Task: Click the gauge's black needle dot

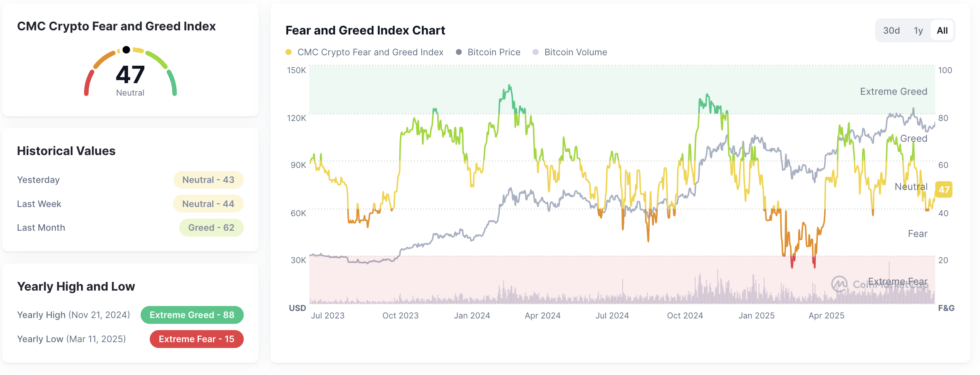Action: click(126, 50)
